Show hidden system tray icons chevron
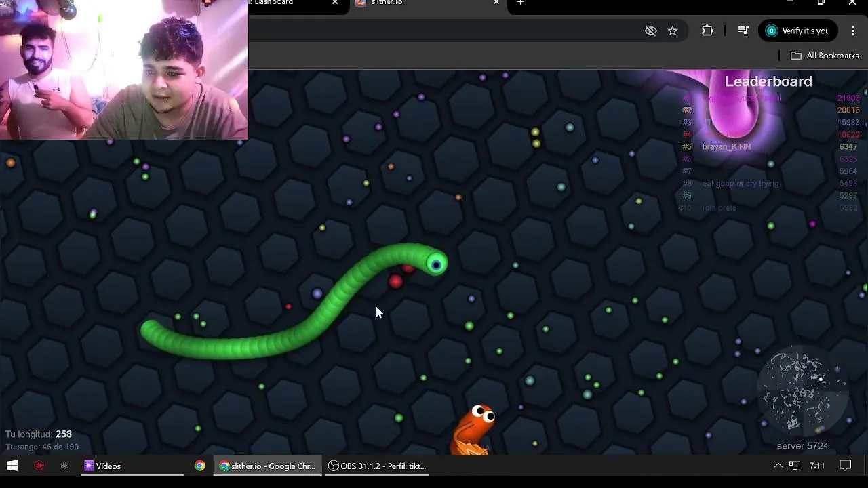The width and height of the screenshot is (868, 488). (x=778, y=466)
